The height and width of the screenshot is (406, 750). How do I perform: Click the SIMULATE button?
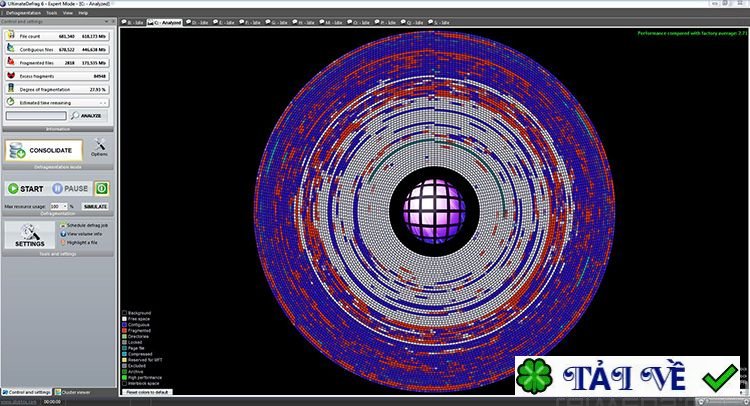[x=96, y=207]
